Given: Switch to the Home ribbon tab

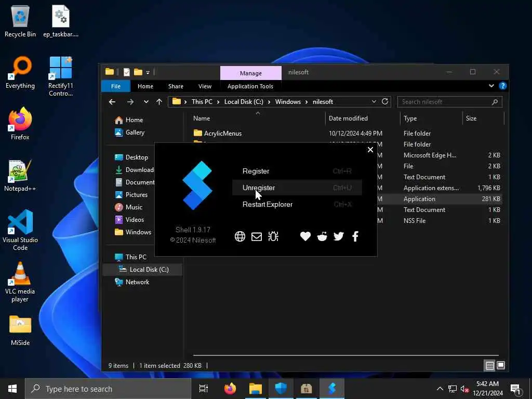Looking at the screenshot, I should click(x=145, y=86).
